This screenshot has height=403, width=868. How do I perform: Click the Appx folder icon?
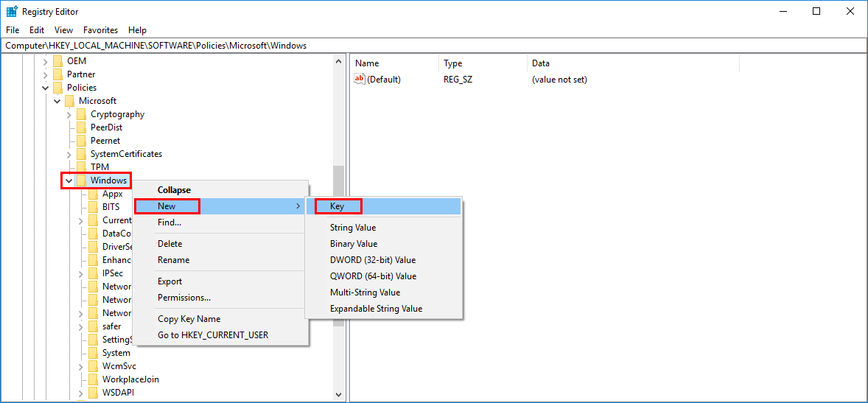click(93, 194)
